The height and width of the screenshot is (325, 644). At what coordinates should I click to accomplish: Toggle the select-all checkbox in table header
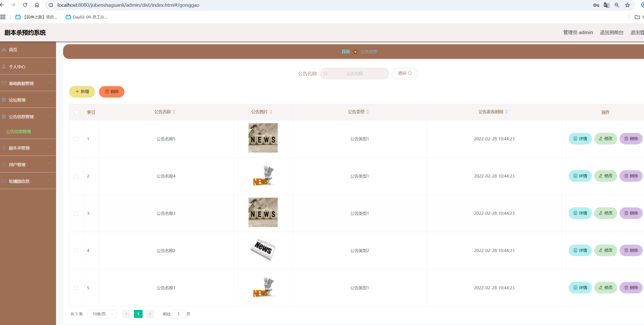(x=76, y=112)
